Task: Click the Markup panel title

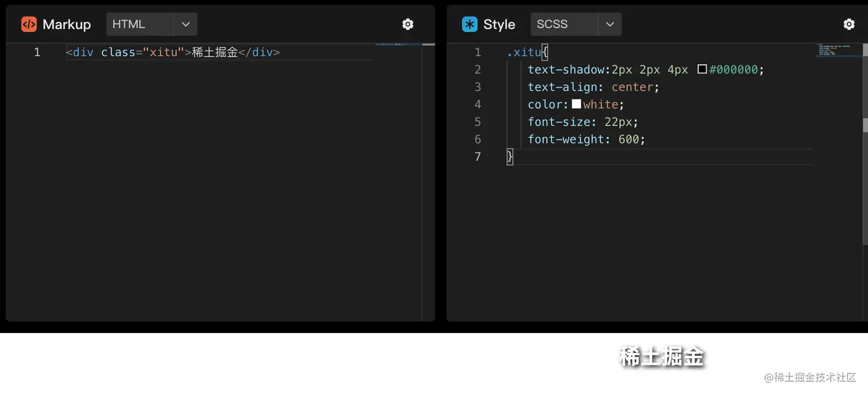Action: tap(67, 24)
